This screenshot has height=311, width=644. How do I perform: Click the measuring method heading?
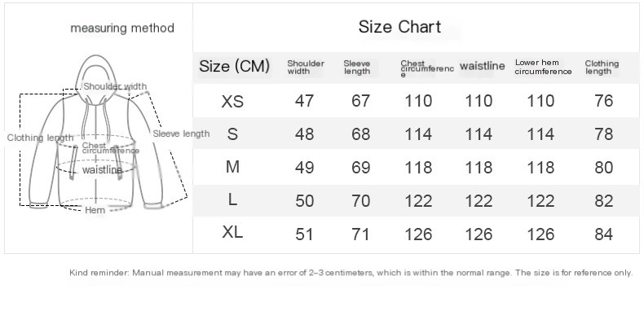[x=122, y=28]
